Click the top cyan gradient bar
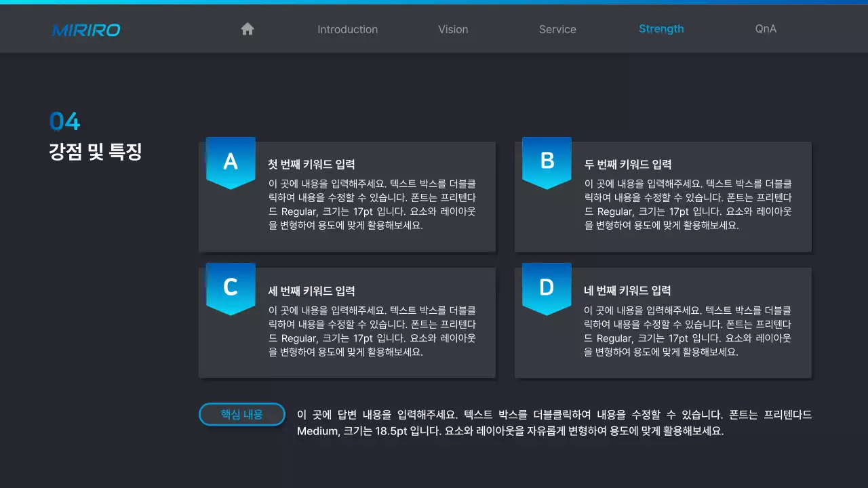868x488 pixels. tap(434, 3)
